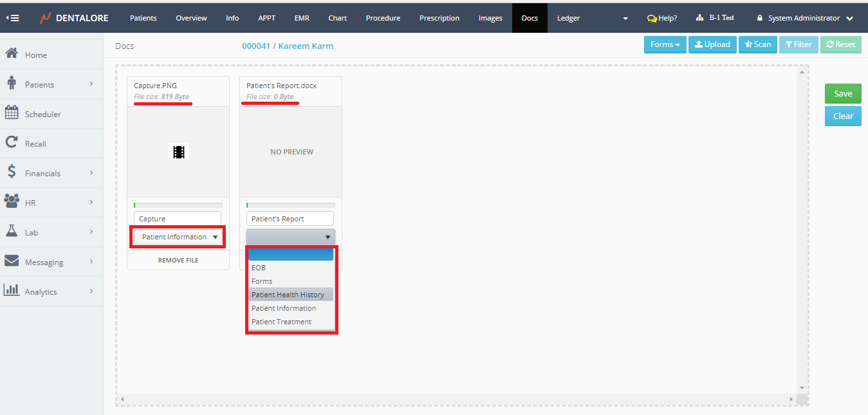
Task: Open the Patient Information category dropdown
Action: tap(178, 237)
